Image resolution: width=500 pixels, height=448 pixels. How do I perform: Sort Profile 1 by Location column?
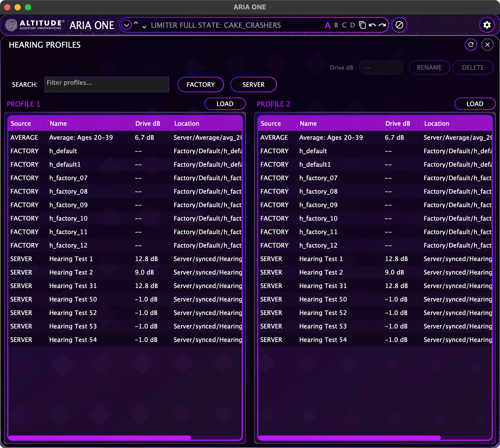(207, 123)
